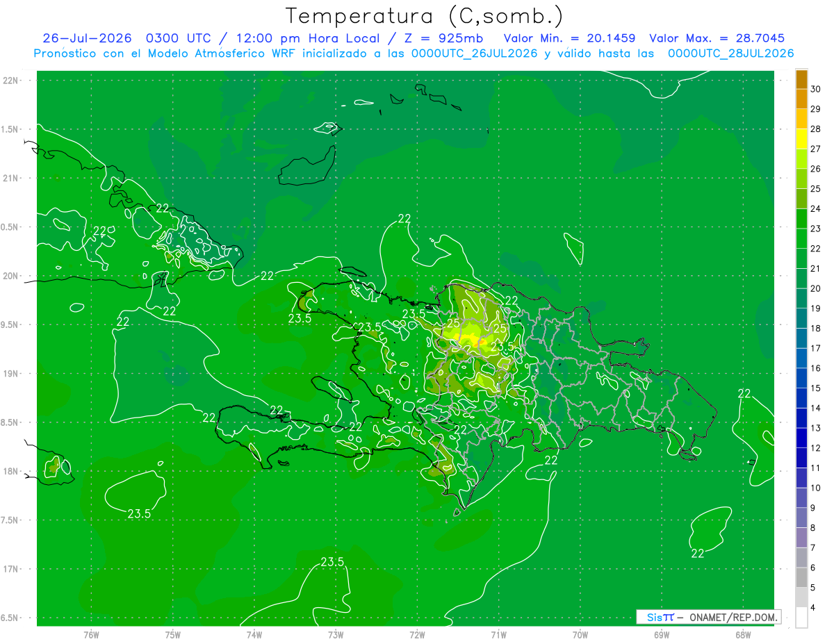834x644 pixels.
Task: Click the blue 'Sis' logo text
Action: tap(654, 617)
